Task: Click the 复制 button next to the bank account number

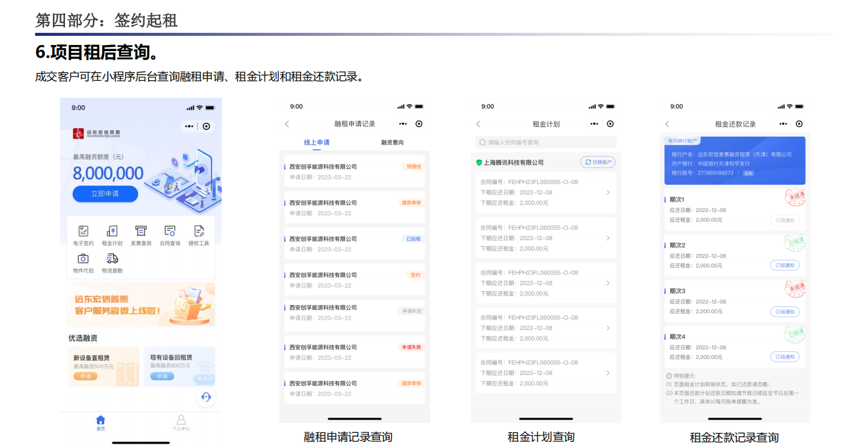Action: pos(748,173)
